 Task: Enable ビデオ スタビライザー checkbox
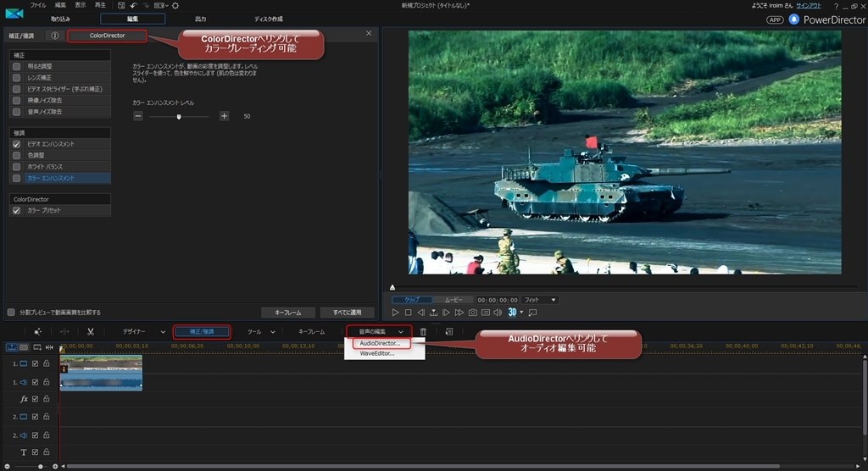click(x=17, y=89)
